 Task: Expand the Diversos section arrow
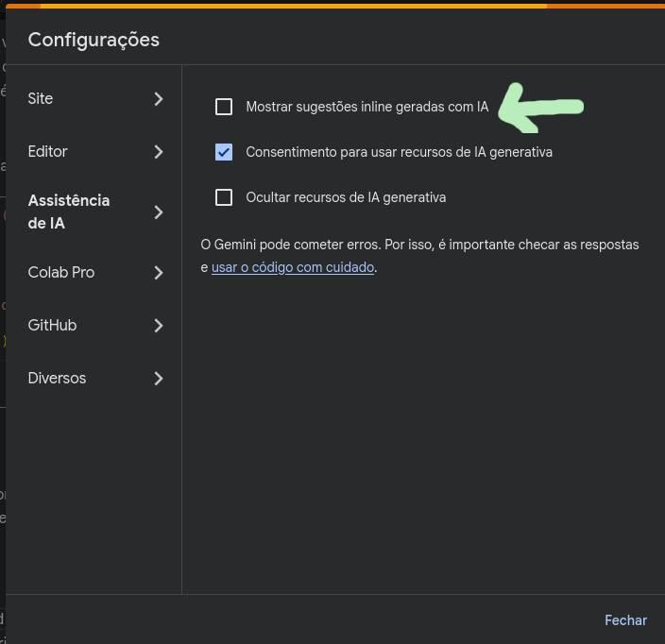coord(159,379)
